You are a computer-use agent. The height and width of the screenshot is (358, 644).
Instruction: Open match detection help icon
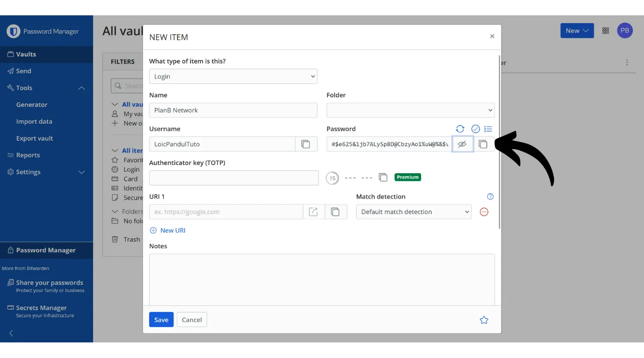491,196
